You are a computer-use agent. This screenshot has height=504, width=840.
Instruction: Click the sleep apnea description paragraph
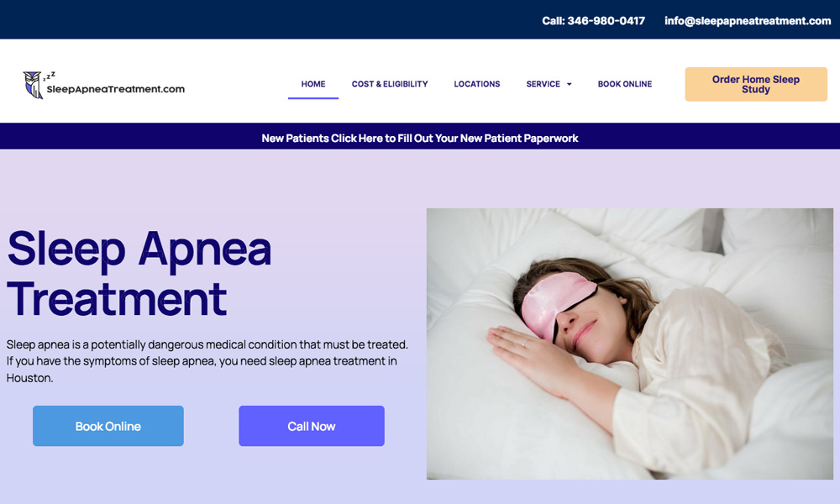click(x=207, y=361)
